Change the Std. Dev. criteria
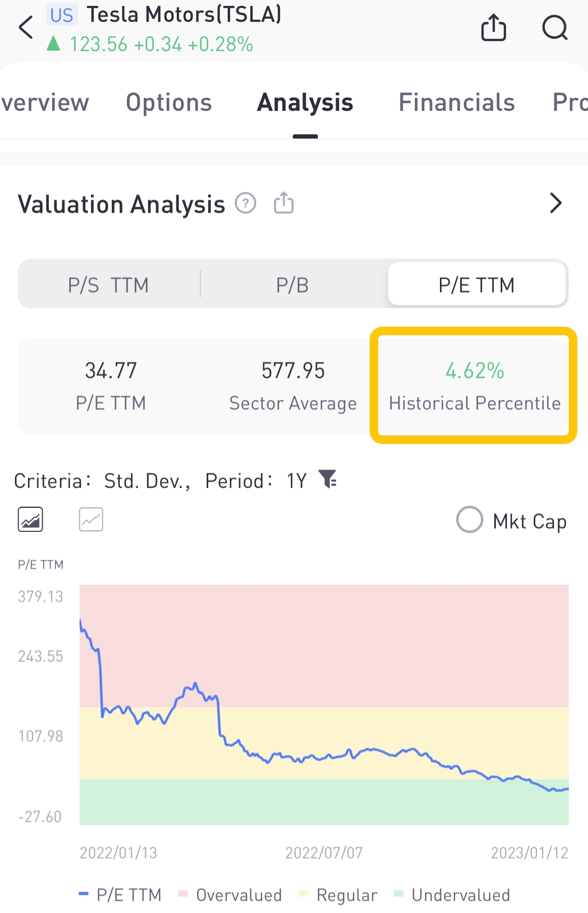Screen dimensions: 588x913 146,481
